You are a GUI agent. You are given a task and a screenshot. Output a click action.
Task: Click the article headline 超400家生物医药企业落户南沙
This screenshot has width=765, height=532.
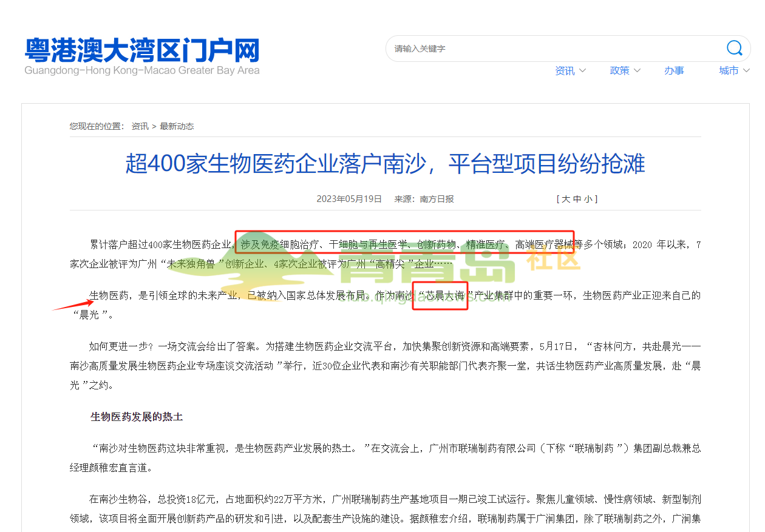(385, 164)
